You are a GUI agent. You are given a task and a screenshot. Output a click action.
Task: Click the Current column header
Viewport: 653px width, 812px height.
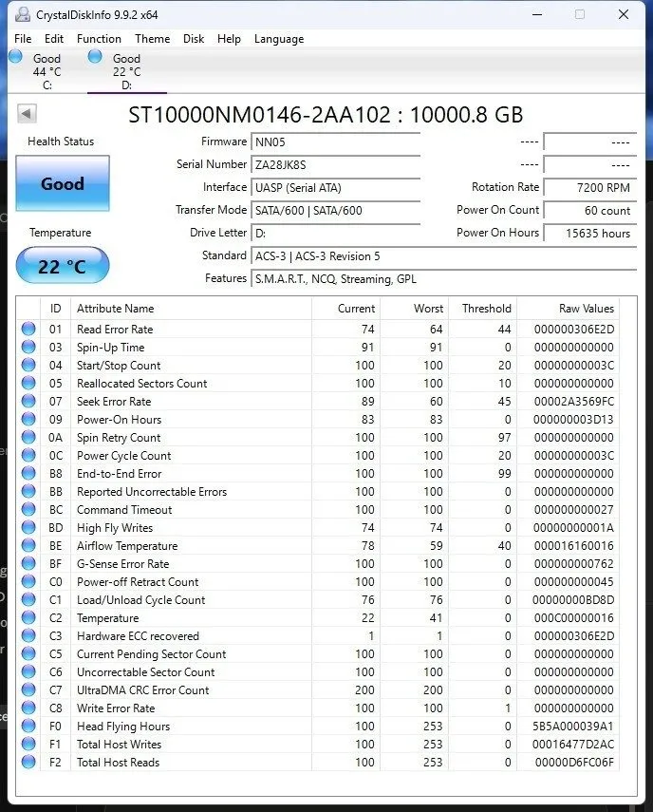(345, 309)
